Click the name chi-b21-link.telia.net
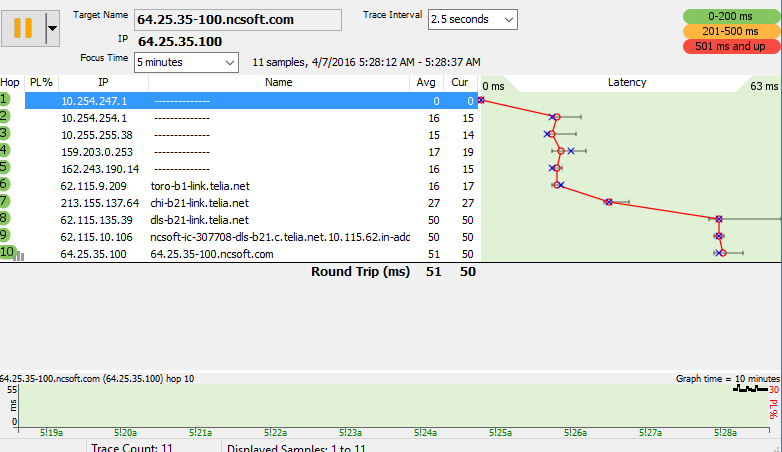Image resolution: width=782 pixels, height=452 pixels. pyautogui.click(x=199, y=203)
